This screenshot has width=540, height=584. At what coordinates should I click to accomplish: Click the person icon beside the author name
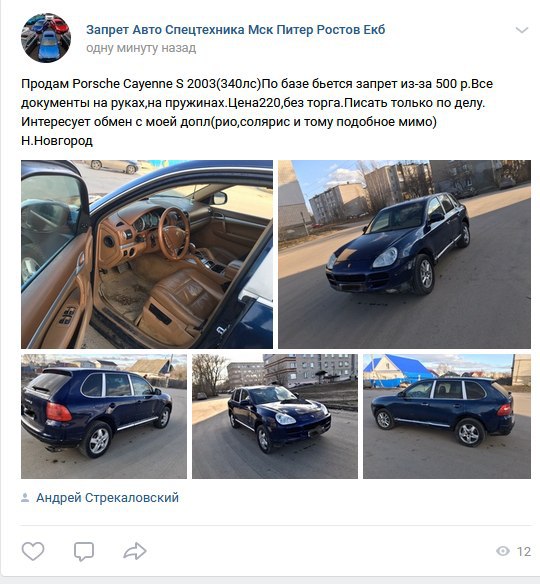[25, 498]
